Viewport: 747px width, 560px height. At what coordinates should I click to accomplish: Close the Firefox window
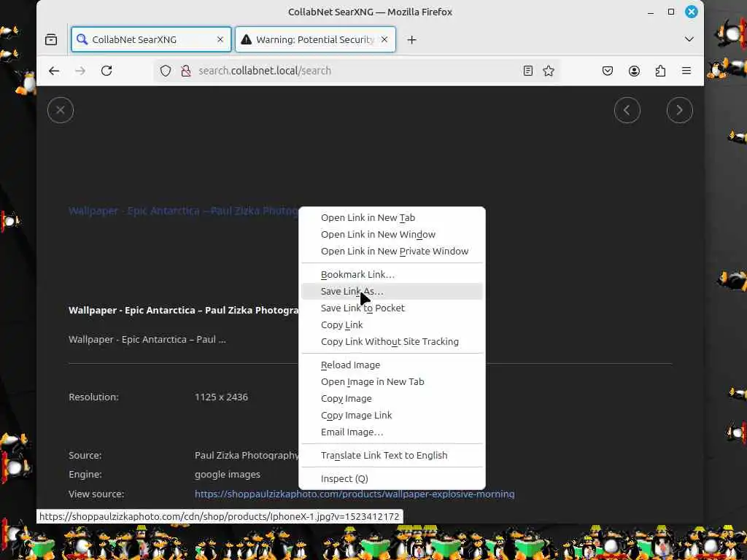(x=692, y=12)
